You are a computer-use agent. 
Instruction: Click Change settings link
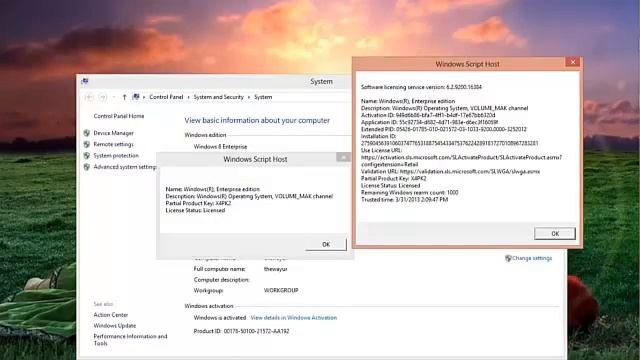pos(532,258)
